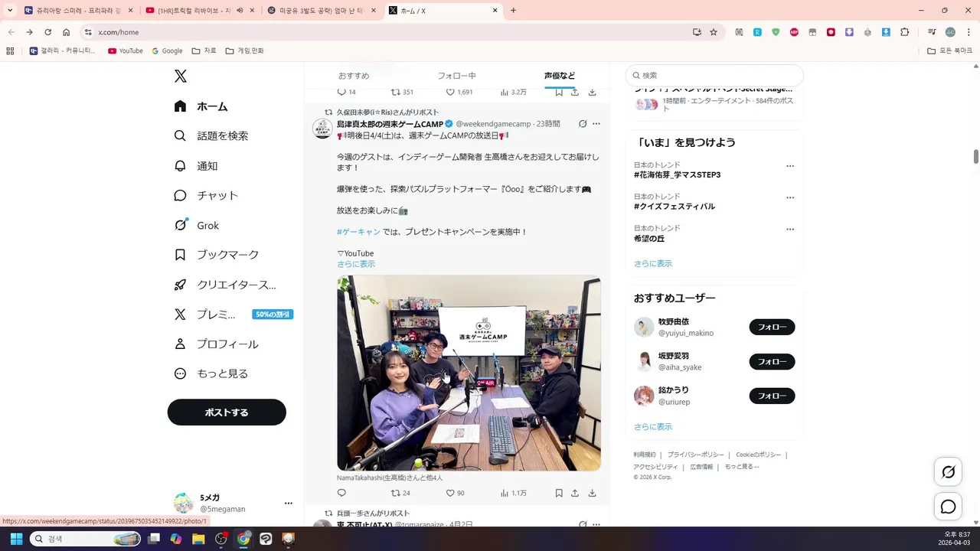This screenshot has width=980, height=551.
Task: Show more trends with さらに表示
Action: (653, 263)
